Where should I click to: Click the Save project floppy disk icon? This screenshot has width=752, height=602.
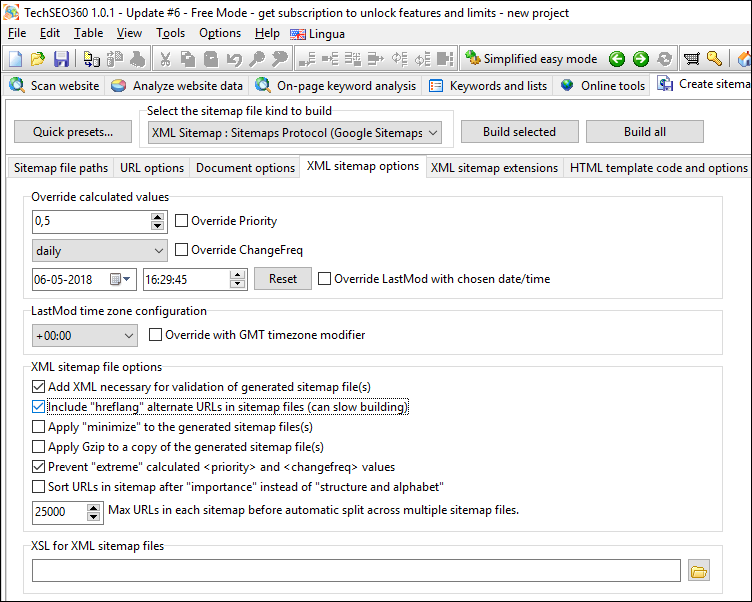61,59
